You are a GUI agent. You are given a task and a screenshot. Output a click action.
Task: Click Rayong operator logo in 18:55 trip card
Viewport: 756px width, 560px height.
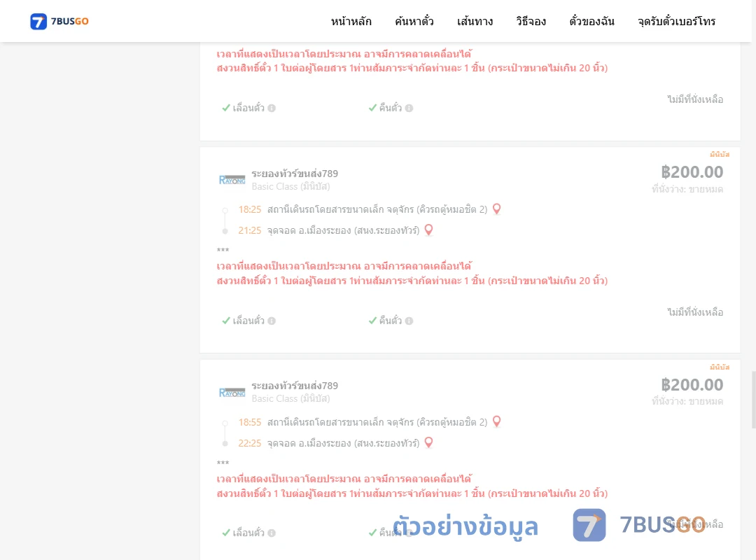tap(232, 392)
